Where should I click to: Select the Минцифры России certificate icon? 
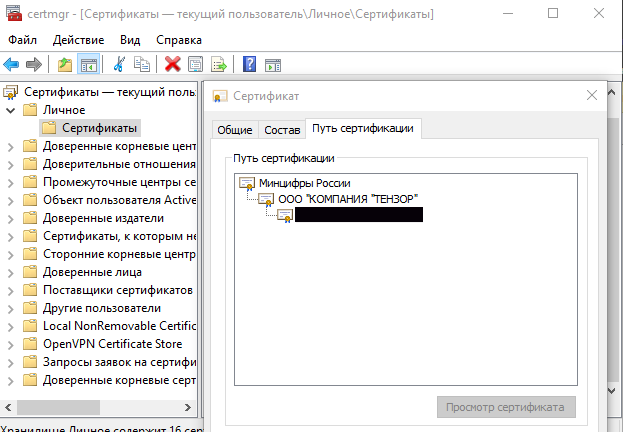pyautogui.click(x=247, y=184)
